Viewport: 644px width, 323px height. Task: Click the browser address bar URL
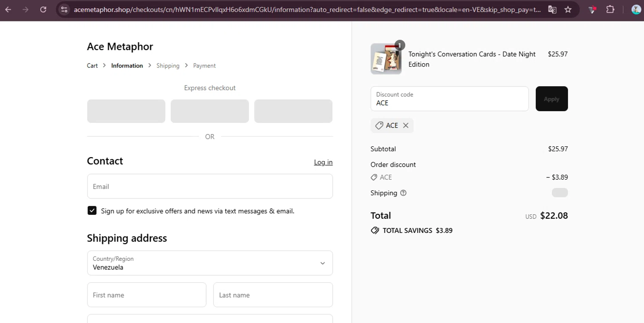[x=307, y=9]
